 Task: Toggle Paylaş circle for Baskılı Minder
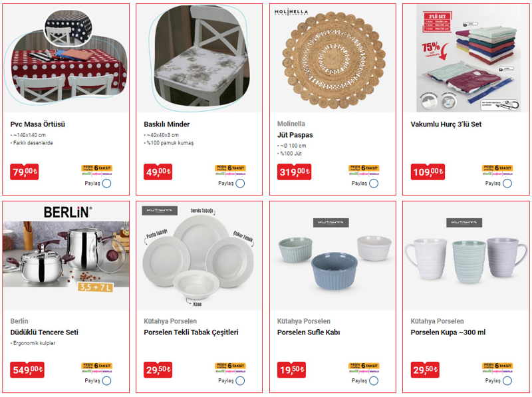tap(240, 184)
